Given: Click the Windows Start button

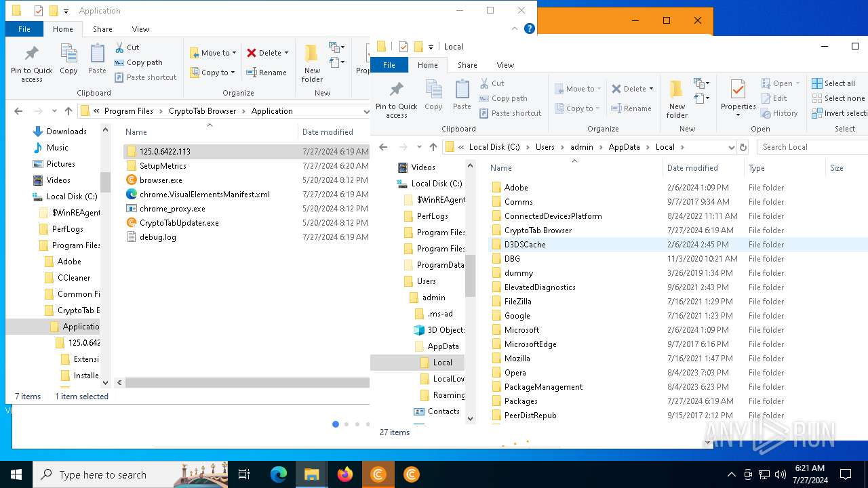Looking at the screenshot, I should click(x=16, y=474).
